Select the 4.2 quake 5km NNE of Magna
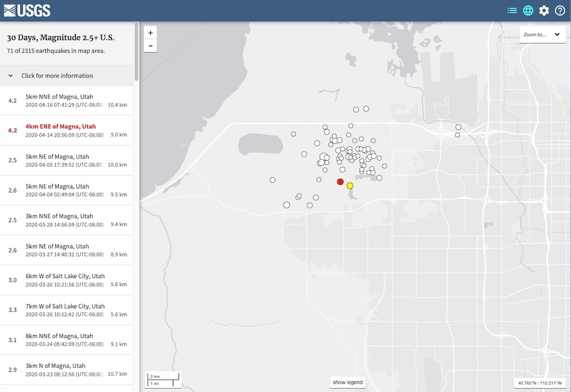Screen dimensions: 571x392 coord(67,100)
